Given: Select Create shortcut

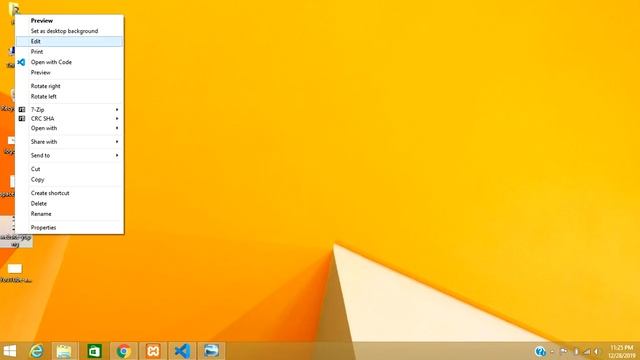Looking at the screenshot, I should point(50,193).
